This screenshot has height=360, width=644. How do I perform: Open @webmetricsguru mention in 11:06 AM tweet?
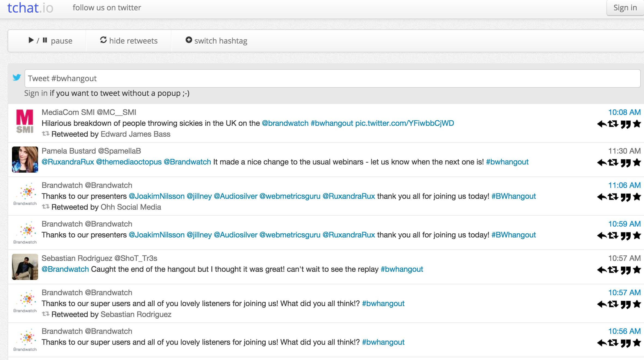[x=290, y=196]
